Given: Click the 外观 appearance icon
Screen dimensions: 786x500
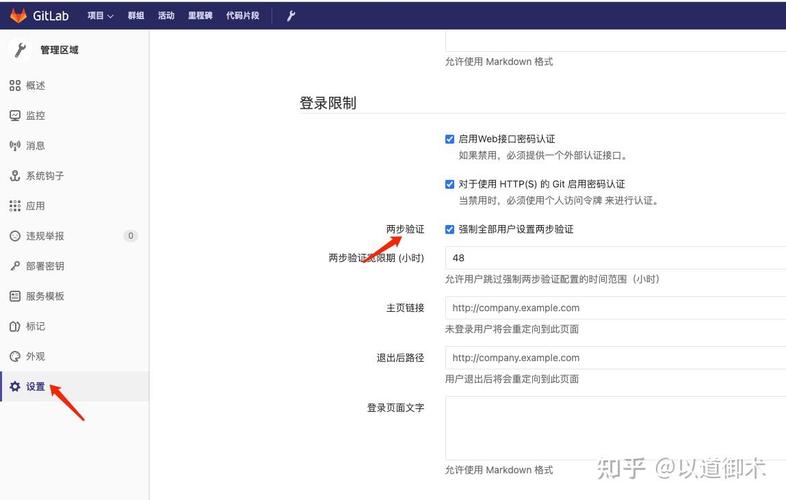Looking at the screenshot, I should coord(15,356).
